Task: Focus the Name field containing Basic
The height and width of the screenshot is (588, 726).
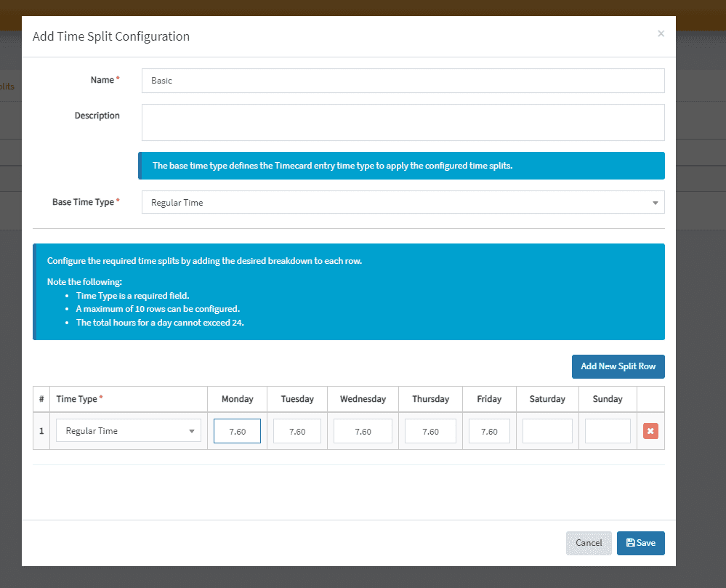Action: [x=402, y=81]
